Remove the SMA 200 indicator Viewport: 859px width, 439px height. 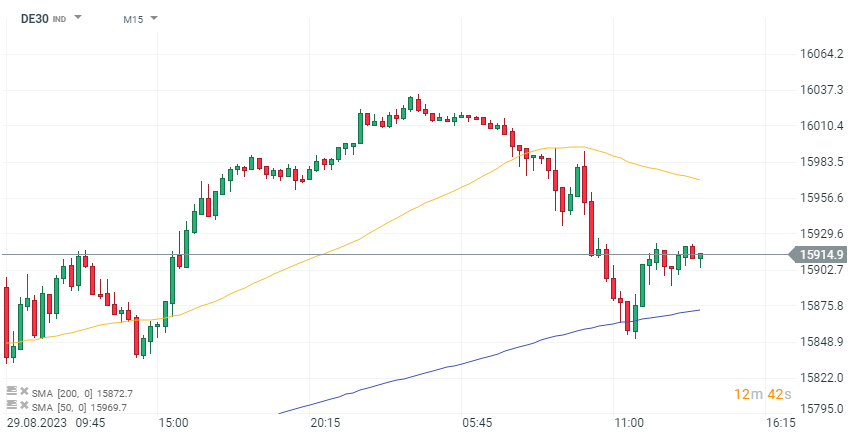[x=24, y=393]
